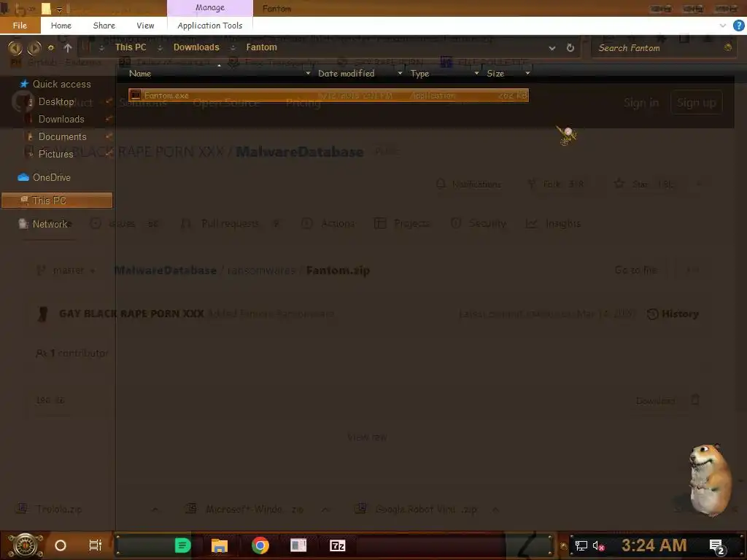
Task: Click the search icon in the Search Fantom box
Action: (727, 47)
